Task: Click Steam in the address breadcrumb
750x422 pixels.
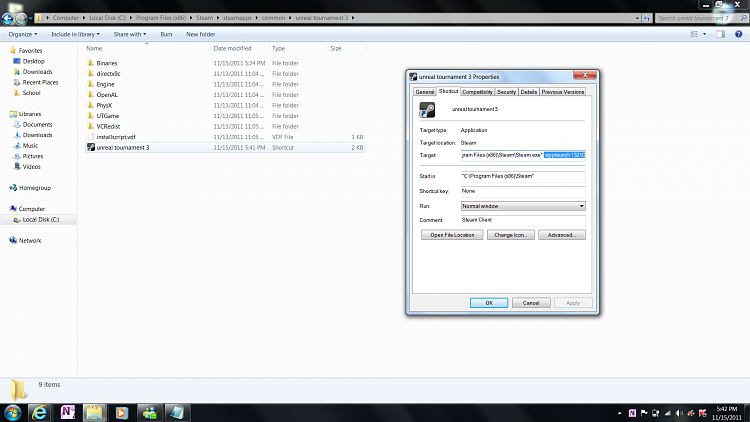Action: 204,18
